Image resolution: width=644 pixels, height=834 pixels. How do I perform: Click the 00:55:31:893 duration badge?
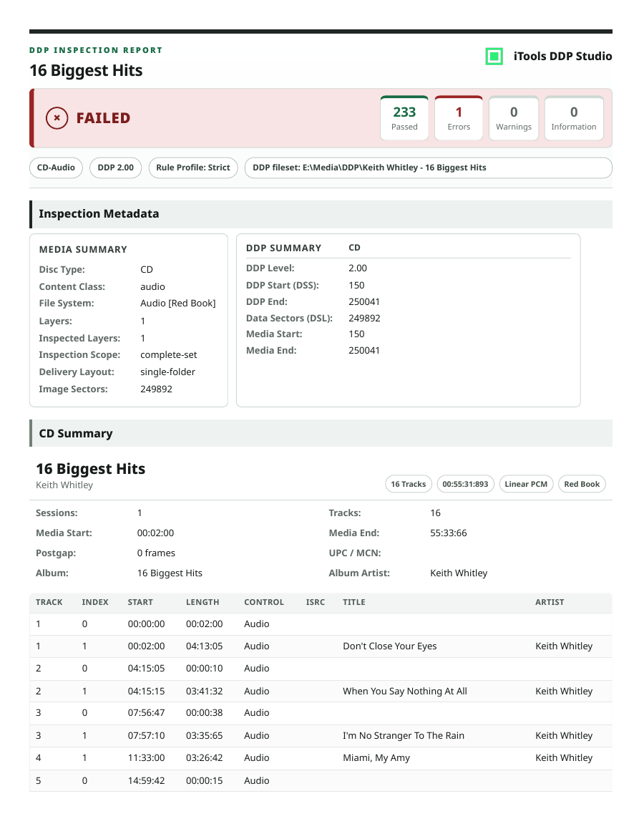coord(465,484)
